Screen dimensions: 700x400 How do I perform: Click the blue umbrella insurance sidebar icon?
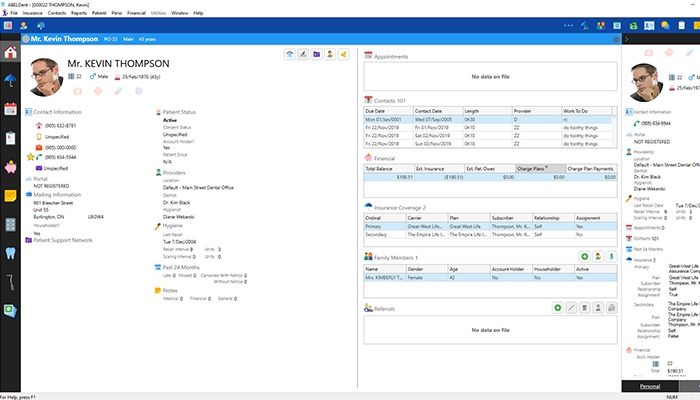[x=10, y=80]
